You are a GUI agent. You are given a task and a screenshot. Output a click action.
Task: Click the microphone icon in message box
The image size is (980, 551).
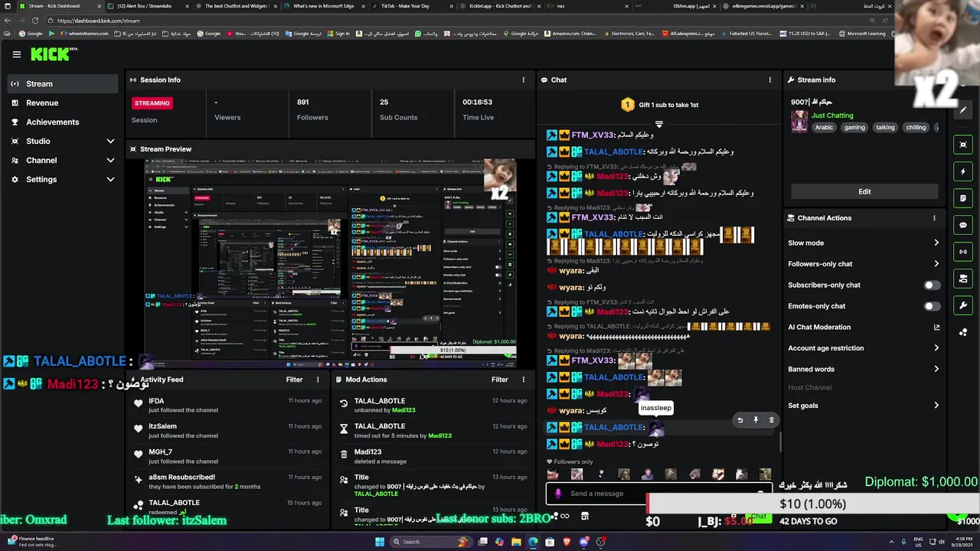558,494
